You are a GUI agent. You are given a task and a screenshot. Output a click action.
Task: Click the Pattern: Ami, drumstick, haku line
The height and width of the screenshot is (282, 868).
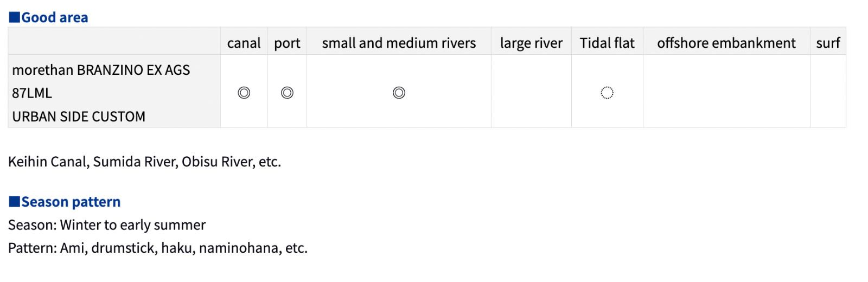coord(158,248)
